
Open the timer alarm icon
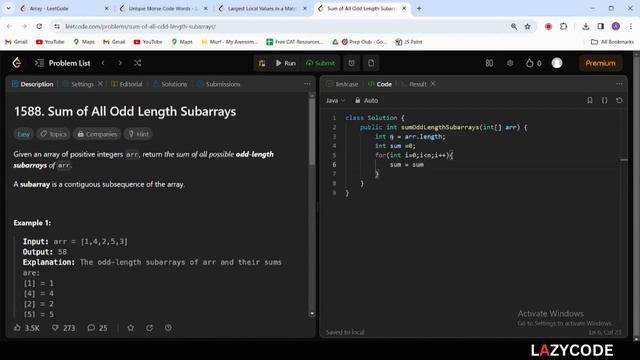point(351,63)
